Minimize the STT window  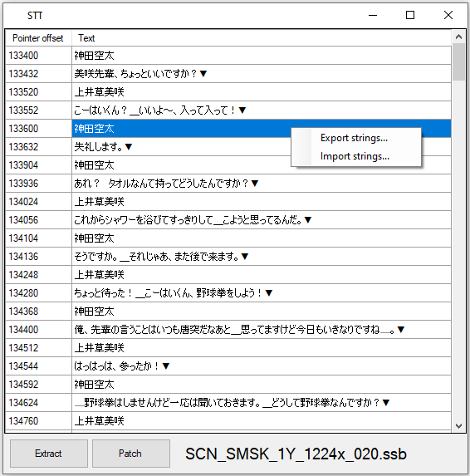click(373, 15)
